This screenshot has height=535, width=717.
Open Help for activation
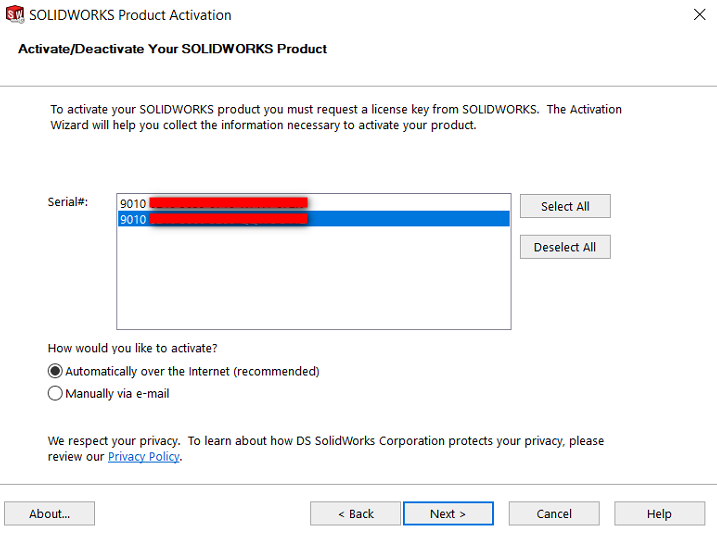[659, 514]
